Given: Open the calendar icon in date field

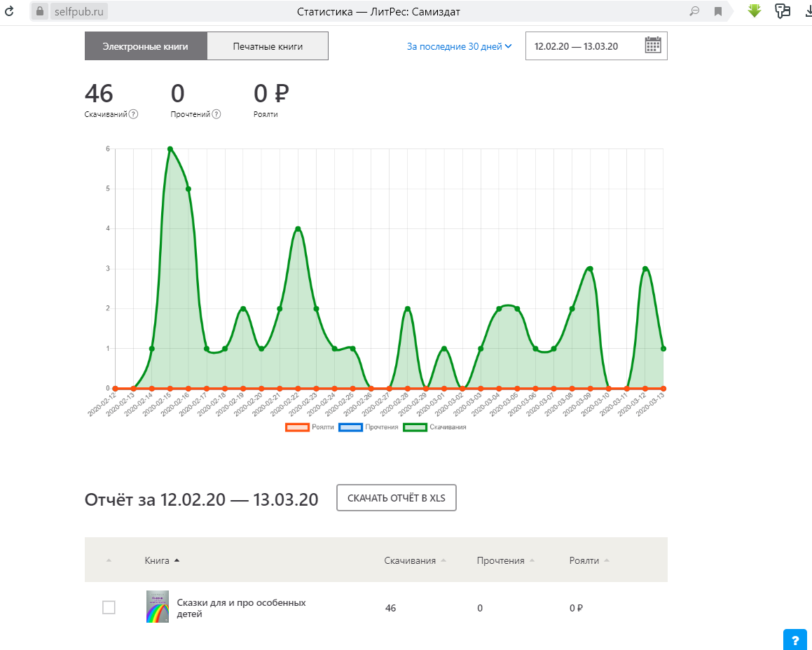Looking at the screenshot, I should (653, 45).
